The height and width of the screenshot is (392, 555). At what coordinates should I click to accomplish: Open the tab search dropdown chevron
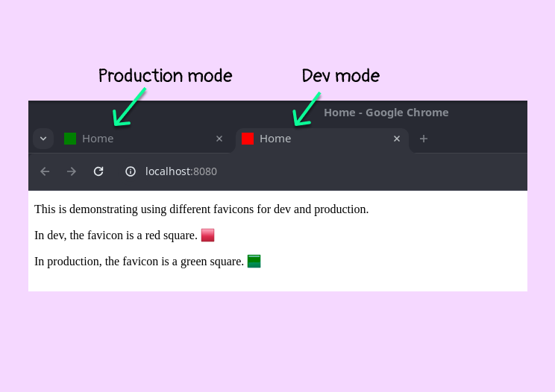43,139
